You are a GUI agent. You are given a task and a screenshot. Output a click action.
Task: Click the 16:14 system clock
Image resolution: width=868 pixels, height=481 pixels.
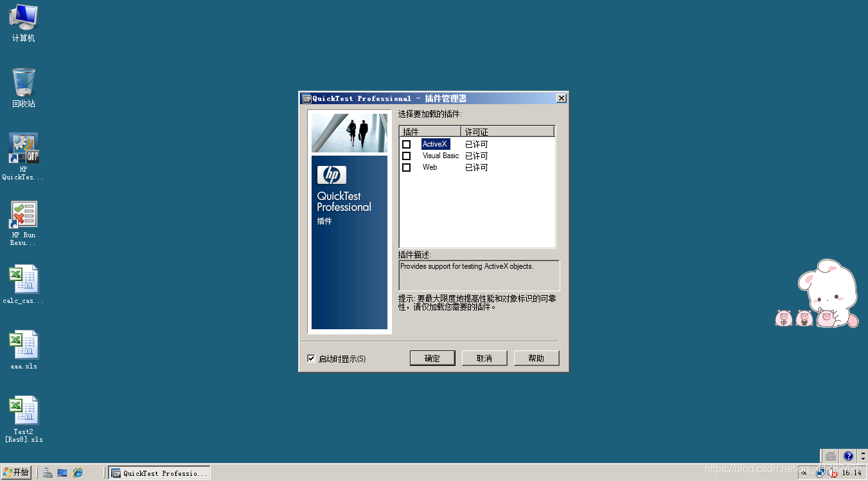[851, 473]
